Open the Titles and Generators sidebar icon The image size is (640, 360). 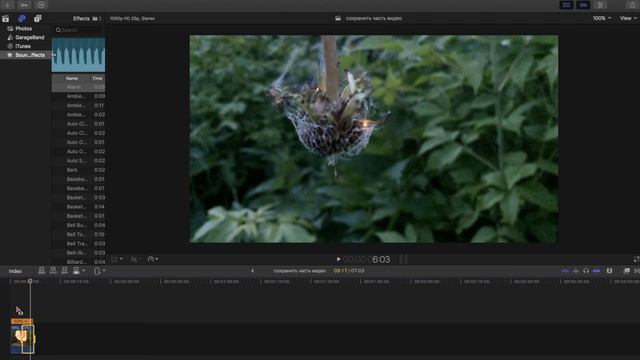click(x=38, y=19)
